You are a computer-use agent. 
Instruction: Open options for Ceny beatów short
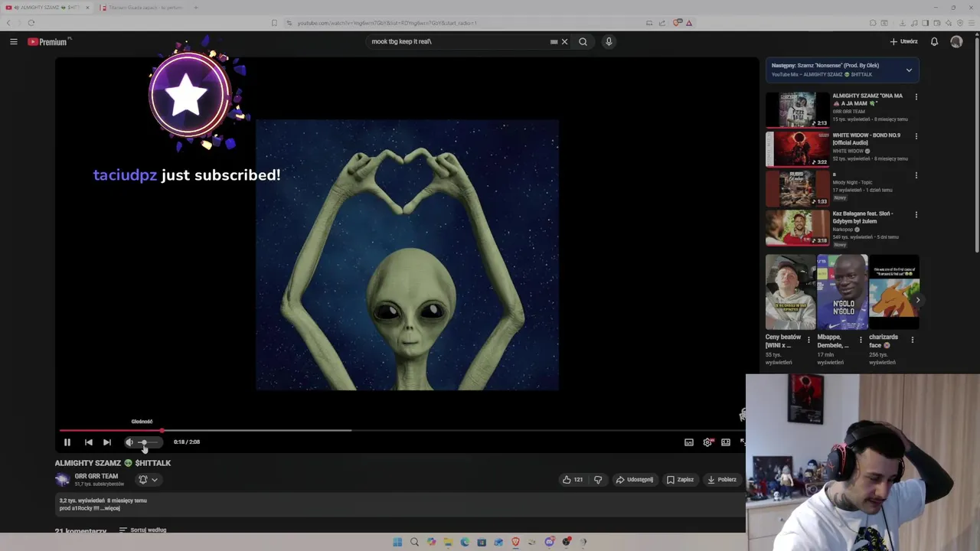click(808, 340)
